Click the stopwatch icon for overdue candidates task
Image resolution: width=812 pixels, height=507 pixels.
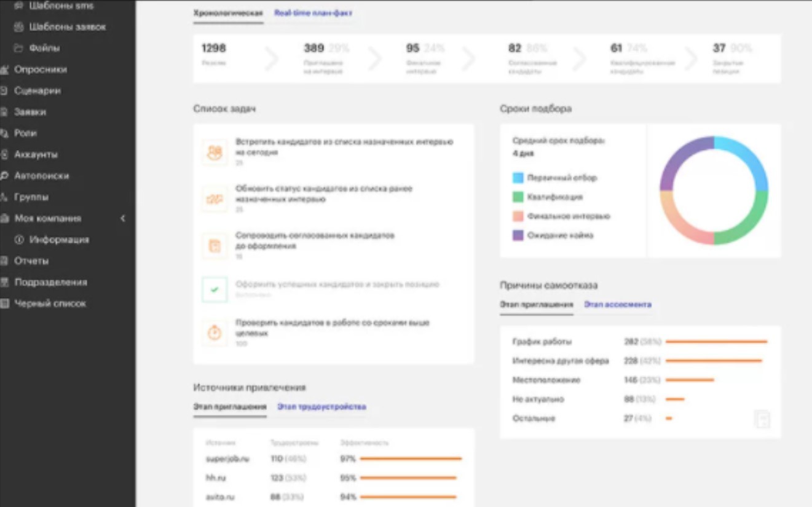click(x=215, y=332)
